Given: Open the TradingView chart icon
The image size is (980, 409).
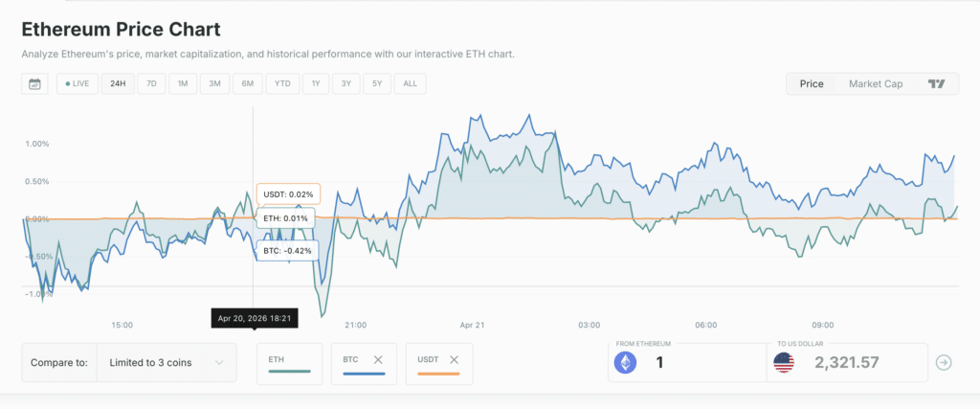Looking at the screenshot, I should click(x=936, y=83).
